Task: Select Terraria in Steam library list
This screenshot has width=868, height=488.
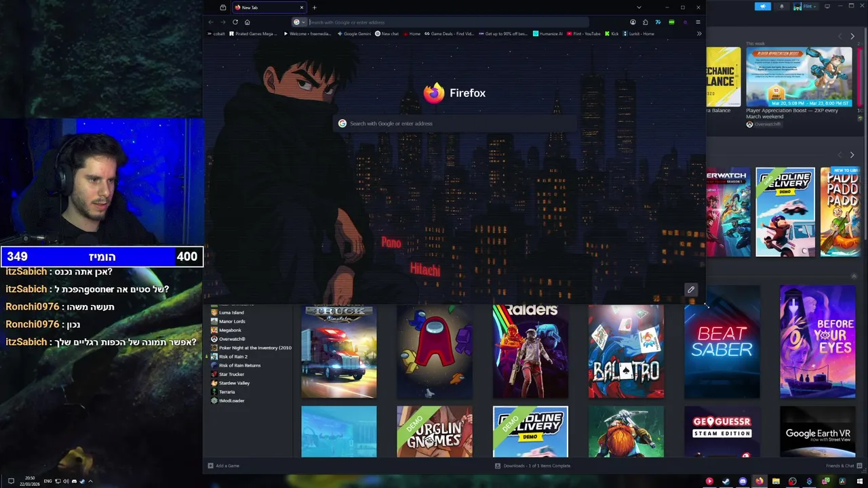Action: pos(223,392)
